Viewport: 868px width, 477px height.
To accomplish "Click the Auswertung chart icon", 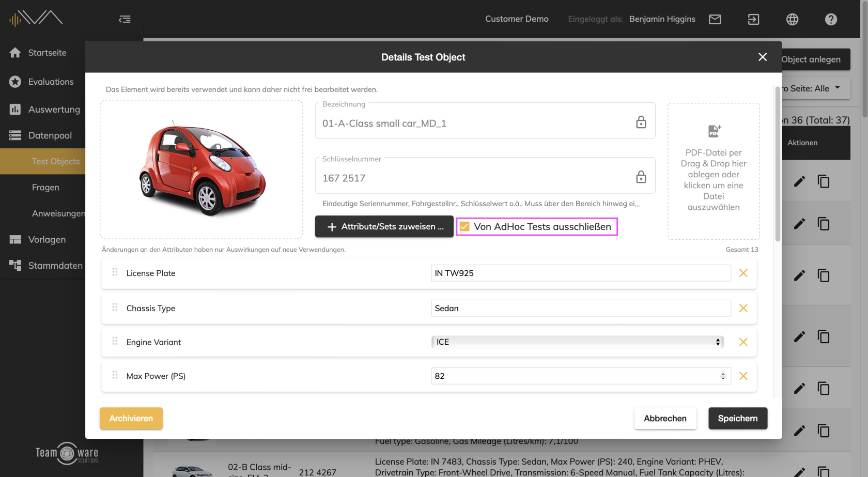I will [15, 110].
